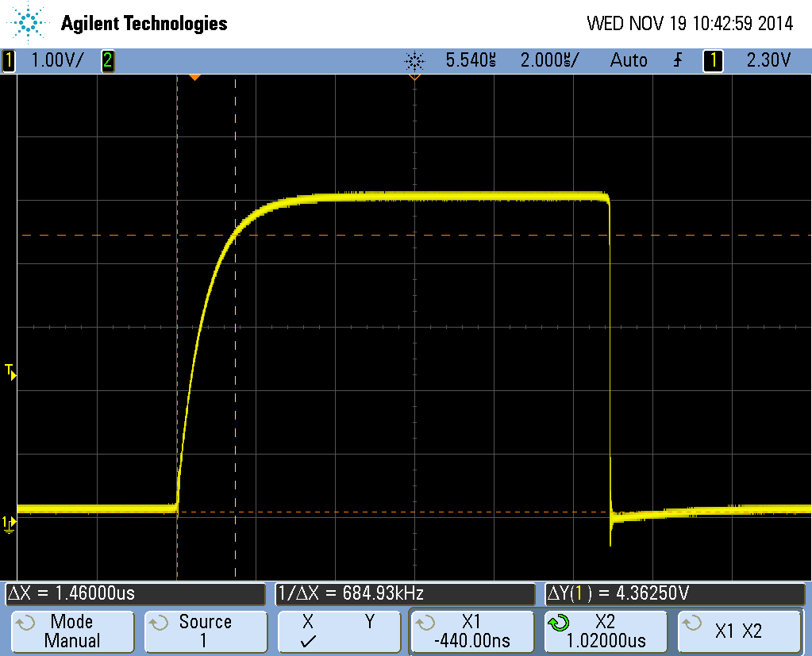Click the 1.00V/ vertical scale readout
812x656 pixels.
(x=56, y=60)
